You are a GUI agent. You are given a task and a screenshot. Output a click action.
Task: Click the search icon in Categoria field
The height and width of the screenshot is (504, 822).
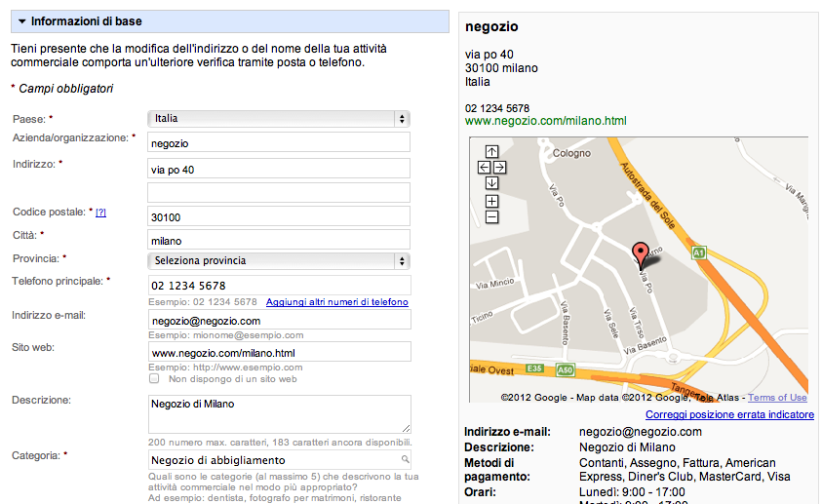coord(404,459)
